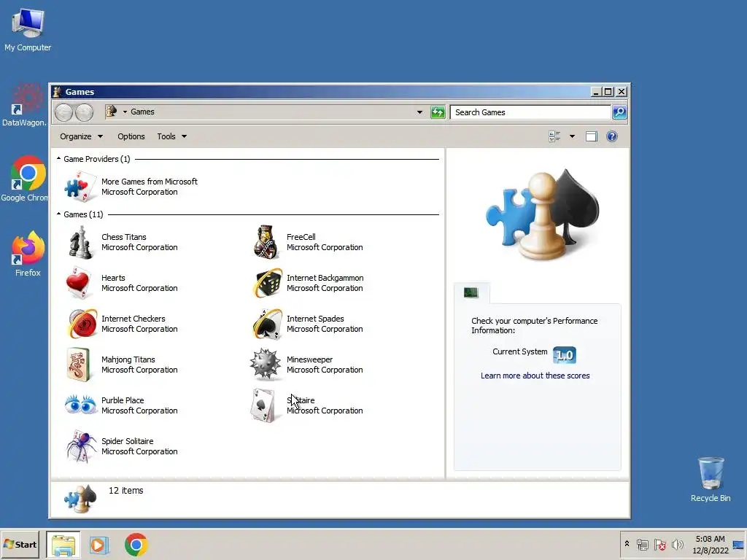Click the change view icon
This screenshot has height=560, width=747.
554,136
